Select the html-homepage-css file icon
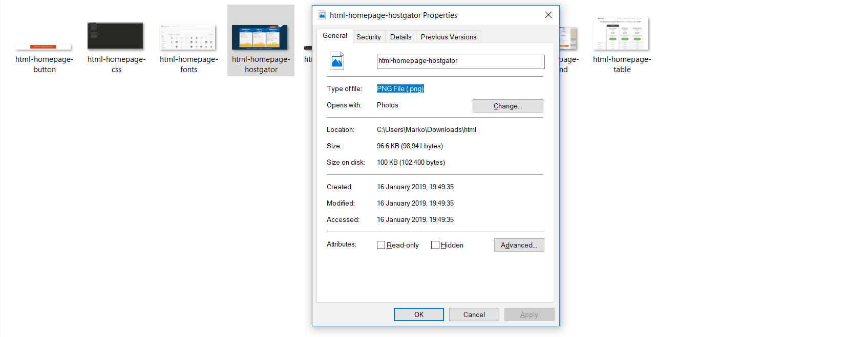Screen dimensions: 868x337 (115, 36)
